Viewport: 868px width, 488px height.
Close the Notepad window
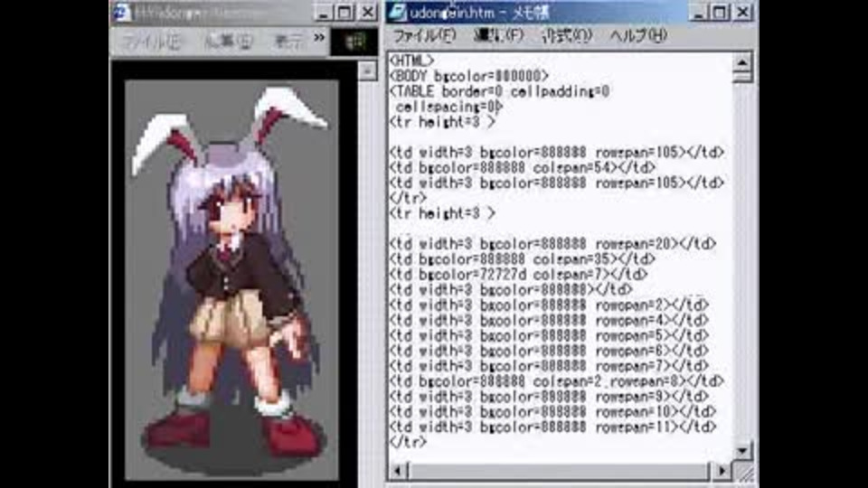(743, 12)
